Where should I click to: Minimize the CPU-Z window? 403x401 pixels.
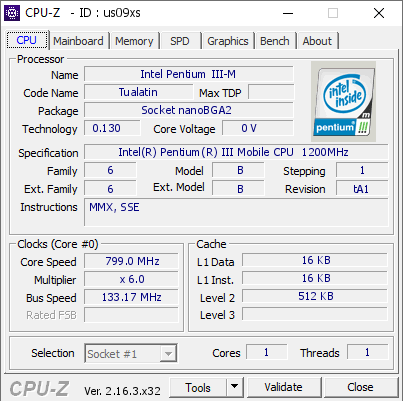coord(288,13)
